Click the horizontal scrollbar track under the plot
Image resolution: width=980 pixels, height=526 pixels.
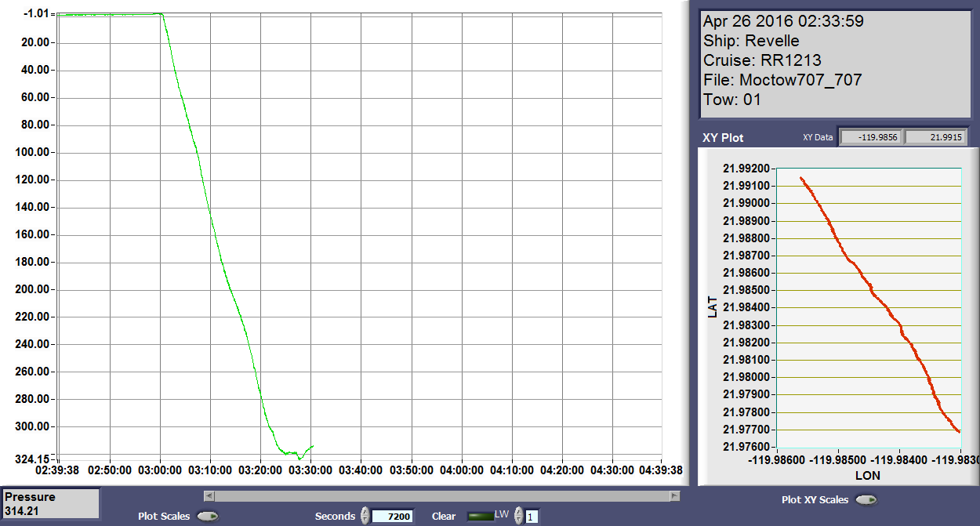click(441, 495)
